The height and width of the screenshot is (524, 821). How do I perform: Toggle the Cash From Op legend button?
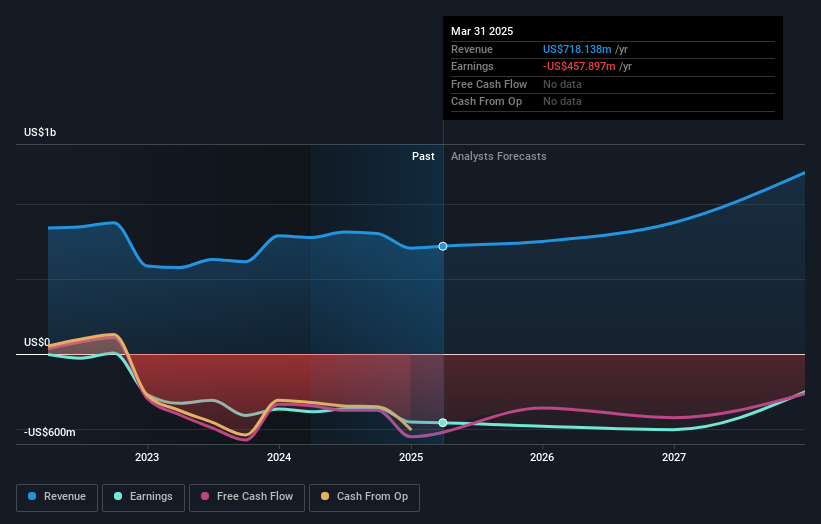point(364,497)
